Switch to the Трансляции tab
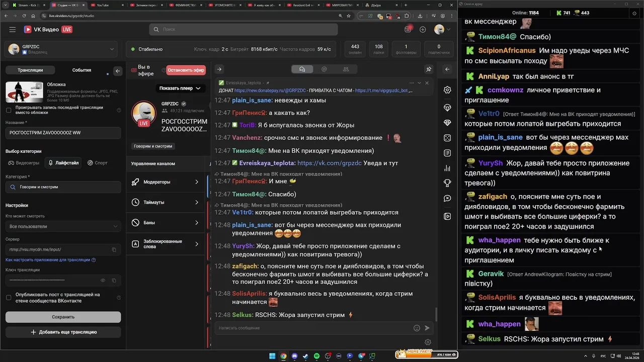The width and height of the screenshot is (644, 362). (x=30, y=70)
